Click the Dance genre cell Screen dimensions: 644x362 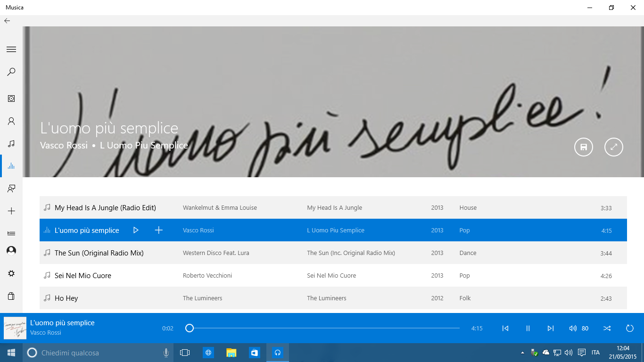468,253
